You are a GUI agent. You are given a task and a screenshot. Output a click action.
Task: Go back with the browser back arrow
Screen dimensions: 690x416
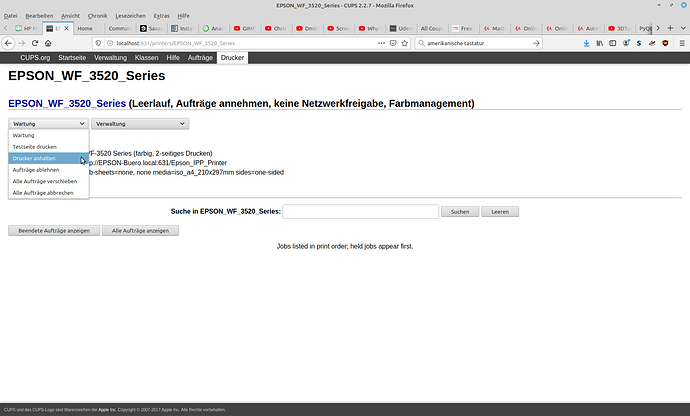[8, 43]
